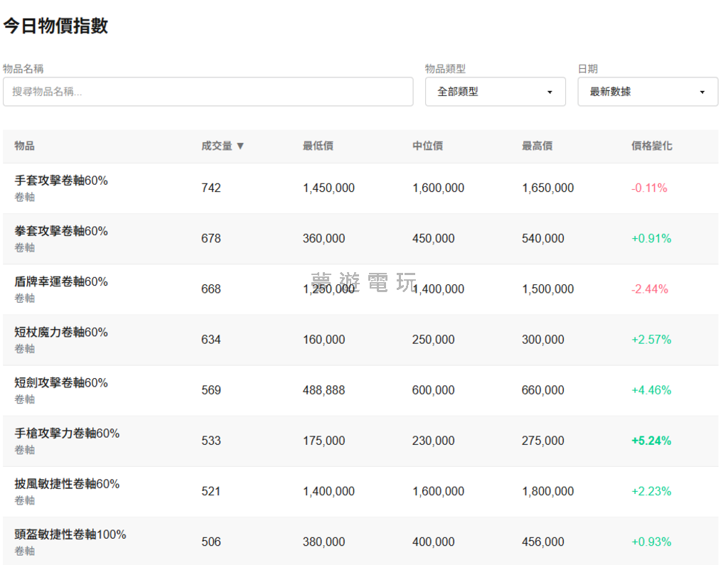Screen dimensions: 728x565
Task: Select the 短杖魔力卷軸60% item
Action: (x=61, y=332)
